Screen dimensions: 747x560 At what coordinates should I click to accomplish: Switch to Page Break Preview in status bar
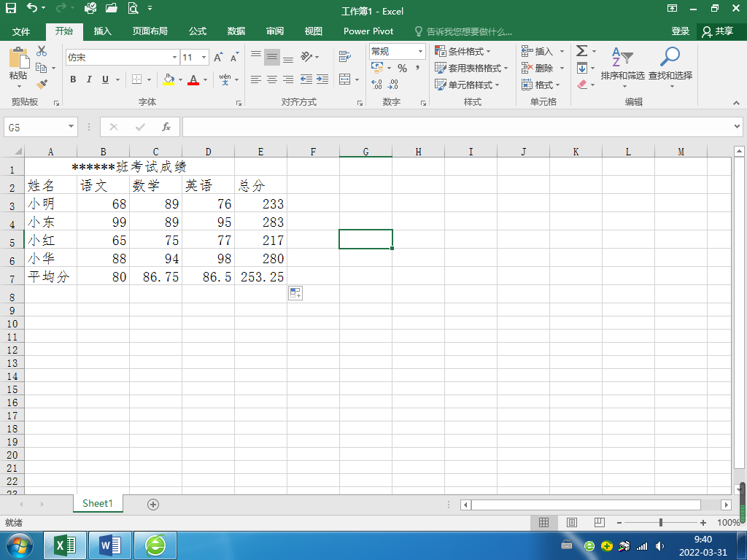pos(600,522)
